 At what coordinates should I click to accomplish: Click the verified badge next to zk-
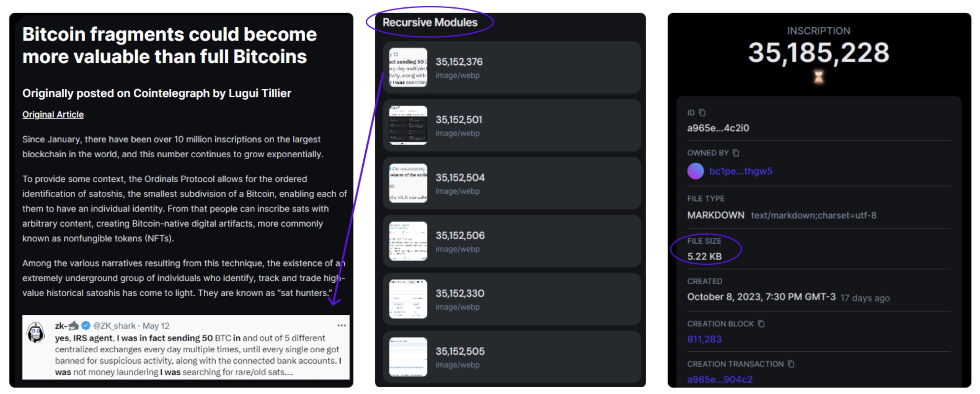tap(86, 325)
